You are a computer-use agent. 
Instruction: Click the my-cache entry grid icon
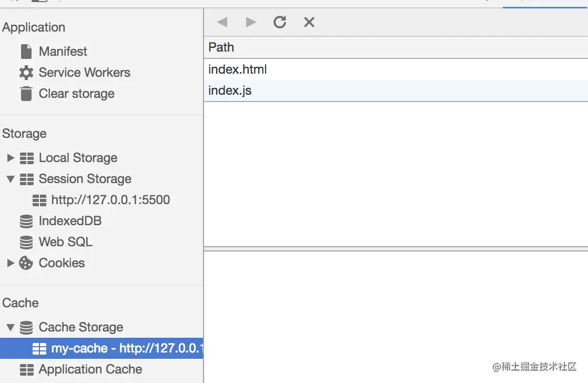(x=39, y=349)
